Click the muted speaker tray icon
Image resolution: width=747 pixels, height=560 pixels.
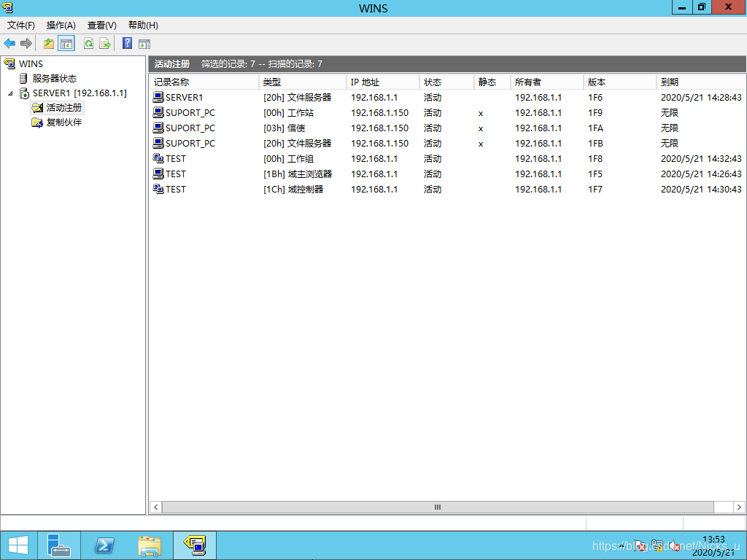point(675,545)
